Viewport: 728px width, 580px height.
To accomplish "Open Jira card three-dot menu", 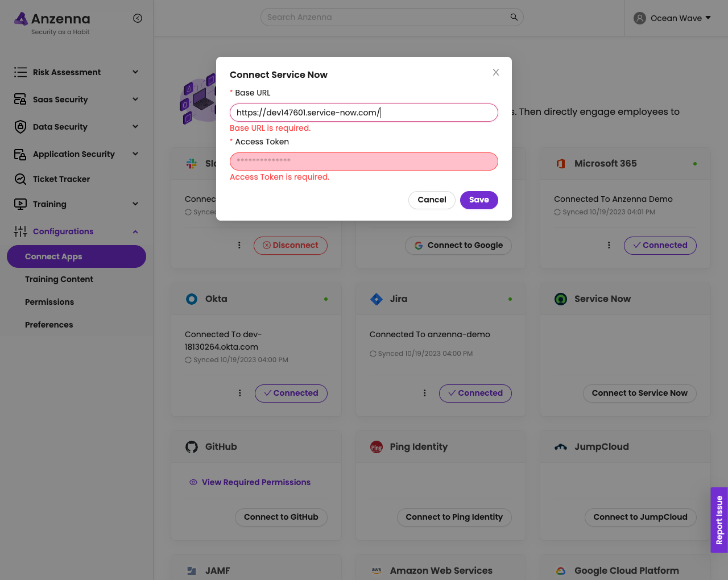I will [x=424, y=393].
